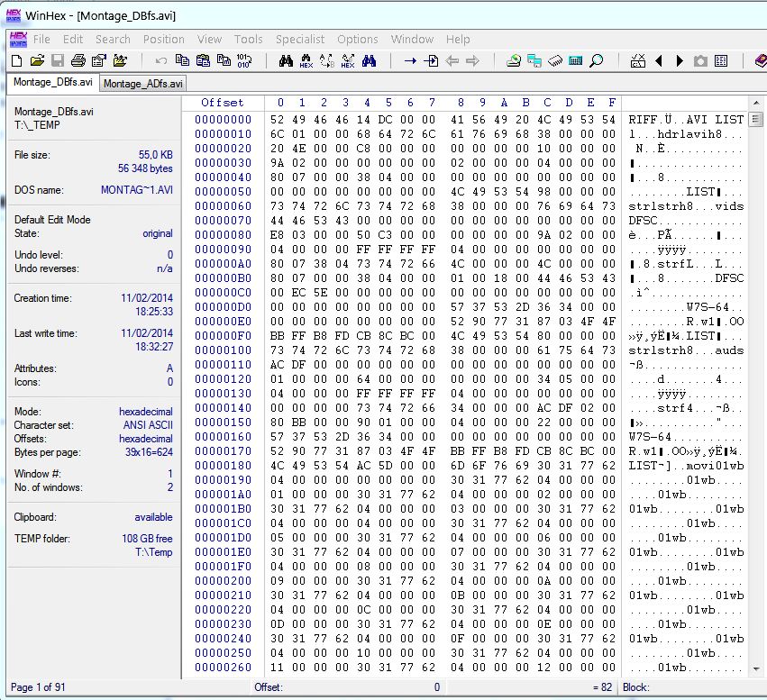Open the Window menu
Screen dimensions: 767x700
click(412, 39)
